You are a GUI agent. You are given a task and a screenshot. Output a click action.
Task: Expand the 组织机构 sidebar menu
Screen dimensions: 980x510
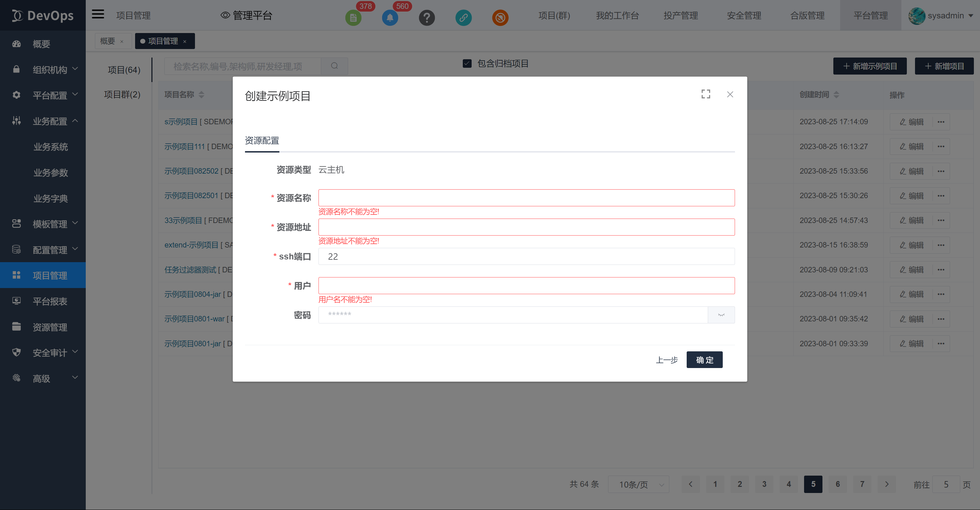click(49, 69)
